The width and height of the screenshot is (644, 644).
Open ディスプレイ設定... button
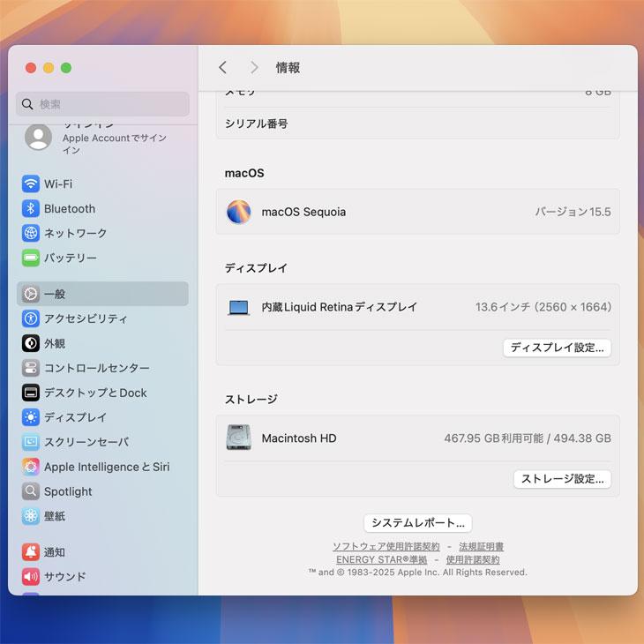point(557,348)
